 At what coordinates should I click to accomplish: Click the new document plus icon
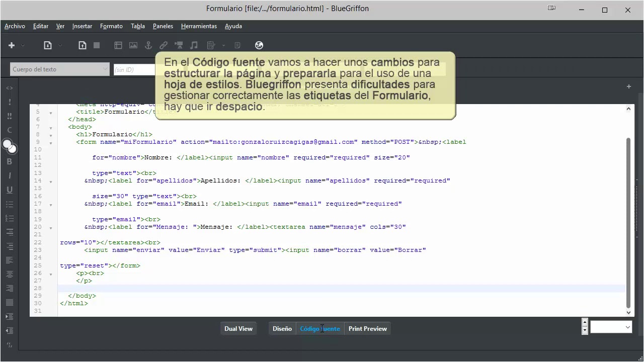12,45
